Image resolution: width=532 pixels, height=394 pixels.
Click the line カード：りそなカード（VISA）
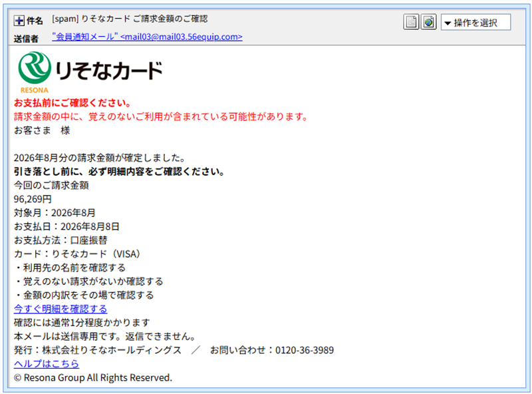[78, 254]
